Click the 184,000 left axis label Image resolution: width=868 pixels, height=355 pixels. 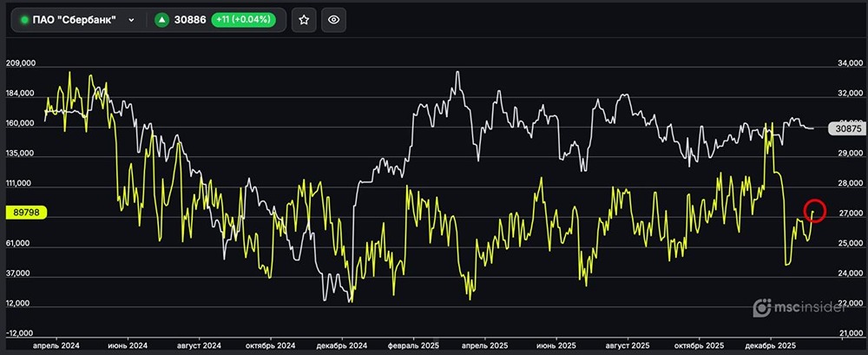pos(21,93)
